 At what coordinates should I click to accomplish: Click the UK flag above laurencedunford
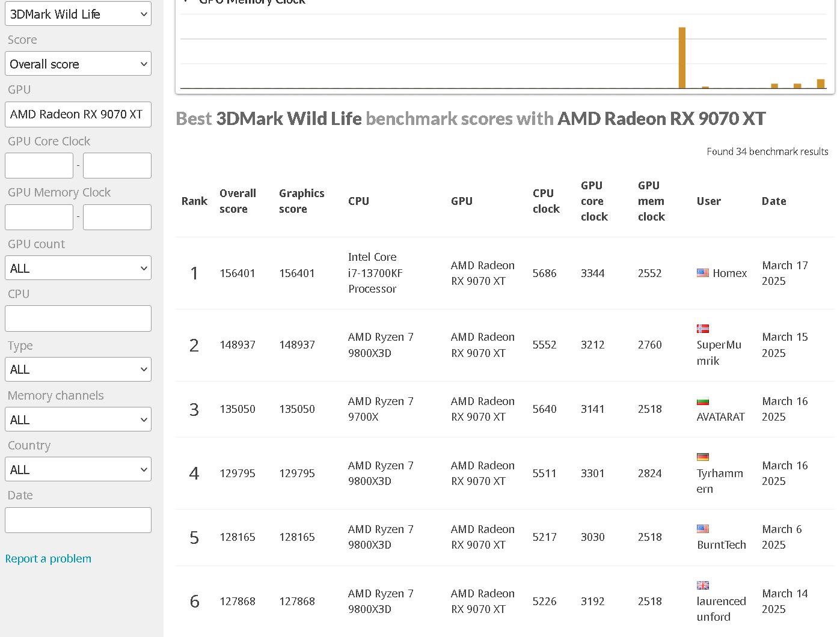tap(702, 585)
